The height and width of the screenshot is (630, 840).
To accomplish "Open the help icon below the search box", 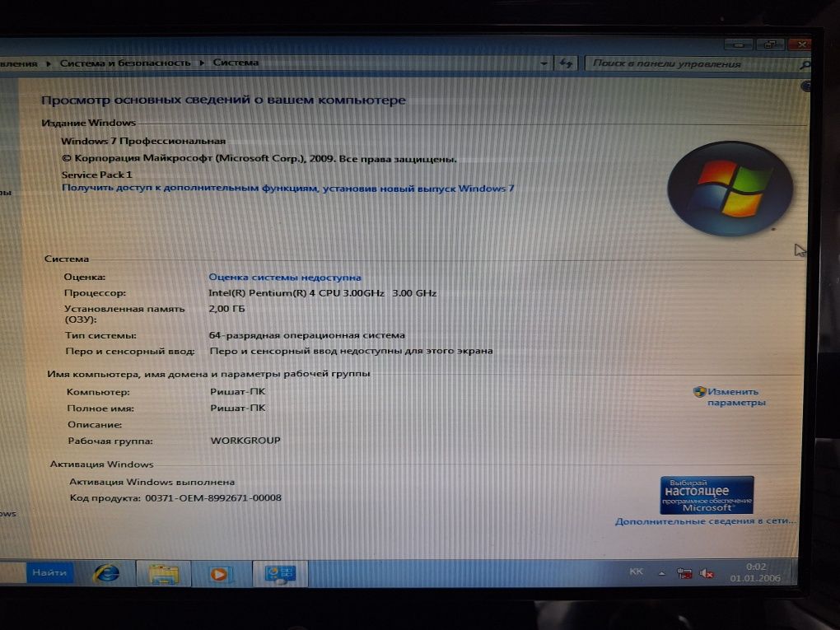I will (x=805, y=86).
